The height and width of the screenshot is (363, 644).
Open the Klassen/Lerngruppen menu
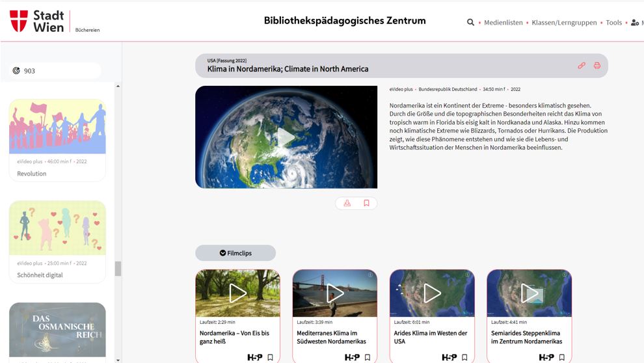564,22
